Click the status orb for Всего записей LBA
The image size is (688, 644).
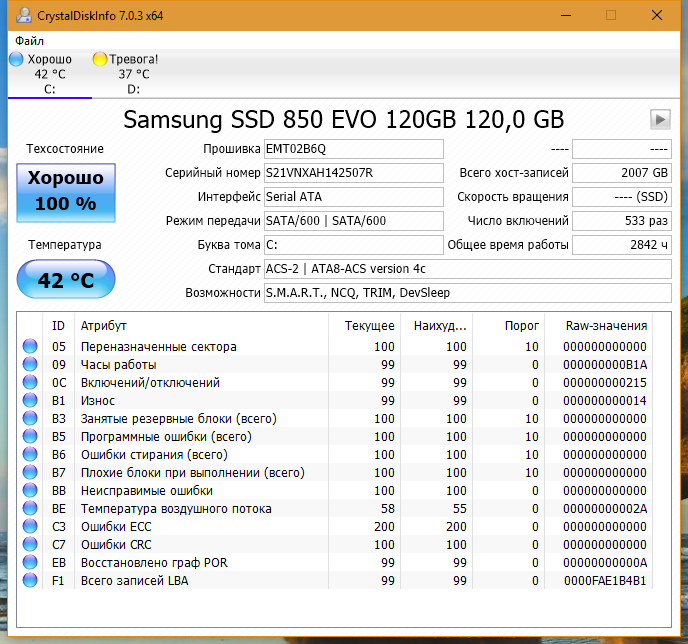30,581
